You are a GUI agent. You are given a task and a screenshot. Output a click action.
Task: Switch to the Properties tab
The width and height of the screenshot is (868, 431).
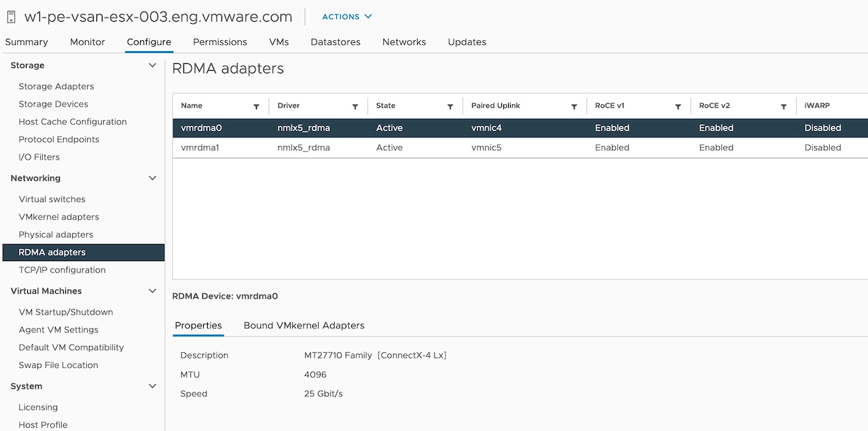tap(198, 326)
